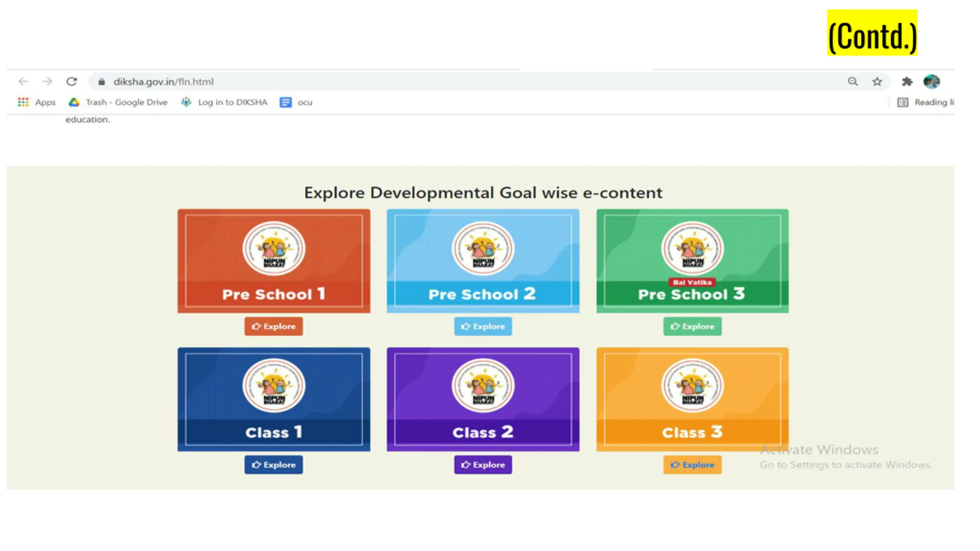Click Explore under Class 2
This screenshot has height=551, width=980.
(483, 465)
